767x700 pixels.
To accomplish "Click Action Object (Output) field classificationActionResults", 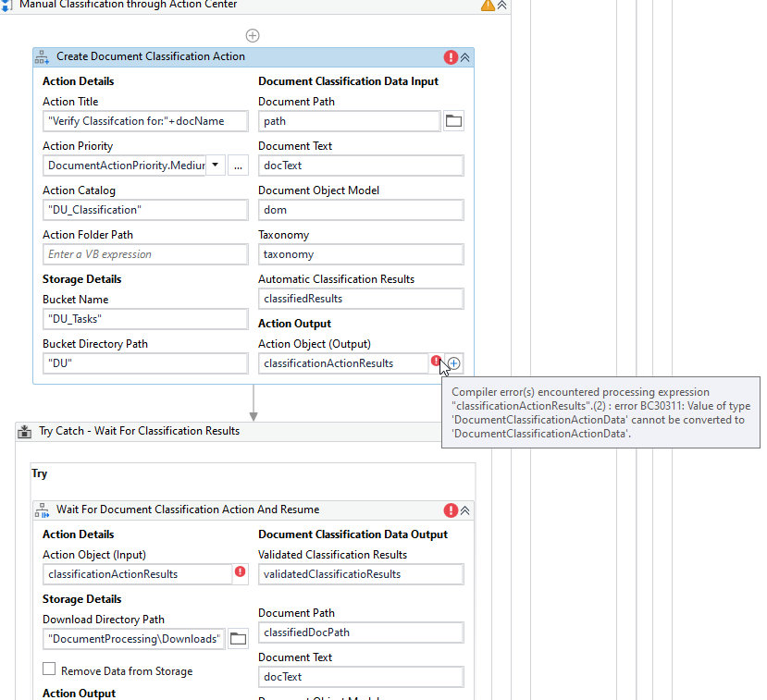I will (343, 363).
